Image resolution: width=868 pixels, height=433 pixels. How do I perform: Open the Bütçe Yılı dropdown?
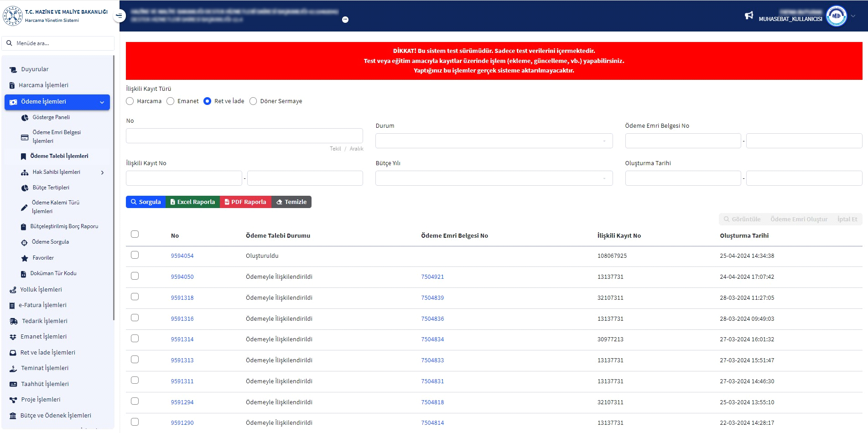pyautogui.click(x=494, y=178)
